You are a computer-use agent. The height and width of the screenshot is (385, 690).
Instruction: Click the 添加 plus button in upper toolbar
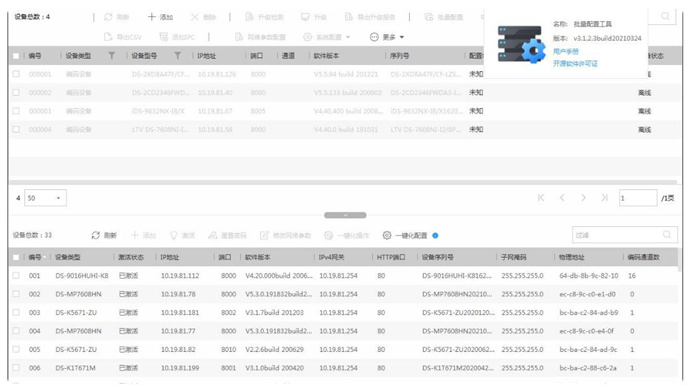[160, 17]
